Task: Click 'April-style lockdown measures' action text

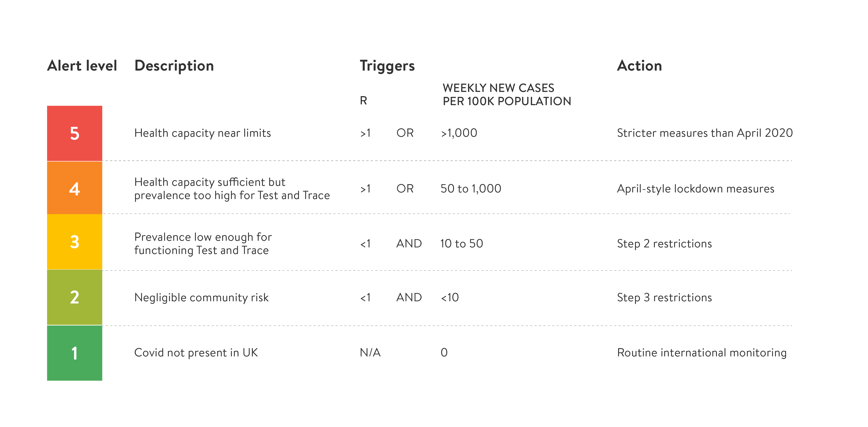Action: pos(695,189)
